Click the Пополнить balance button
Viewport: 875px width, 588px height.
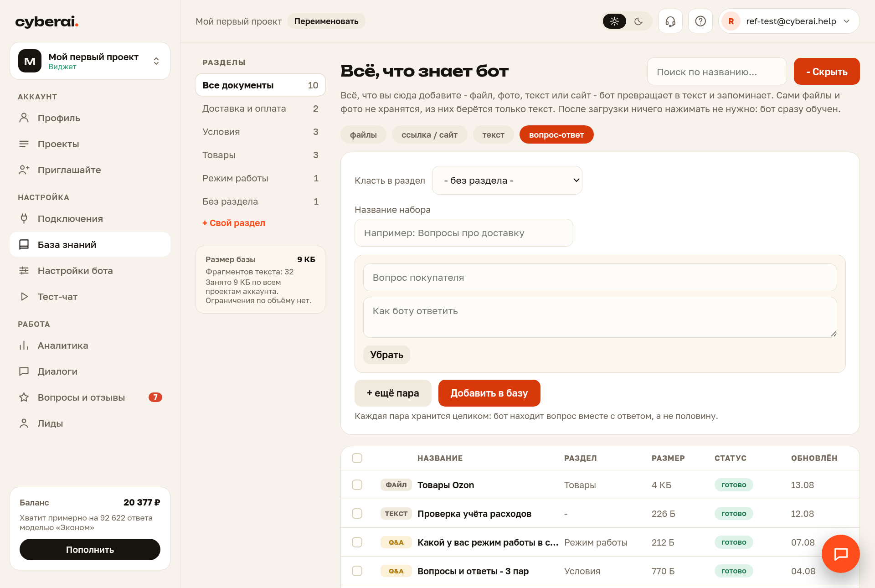point(90,550)
